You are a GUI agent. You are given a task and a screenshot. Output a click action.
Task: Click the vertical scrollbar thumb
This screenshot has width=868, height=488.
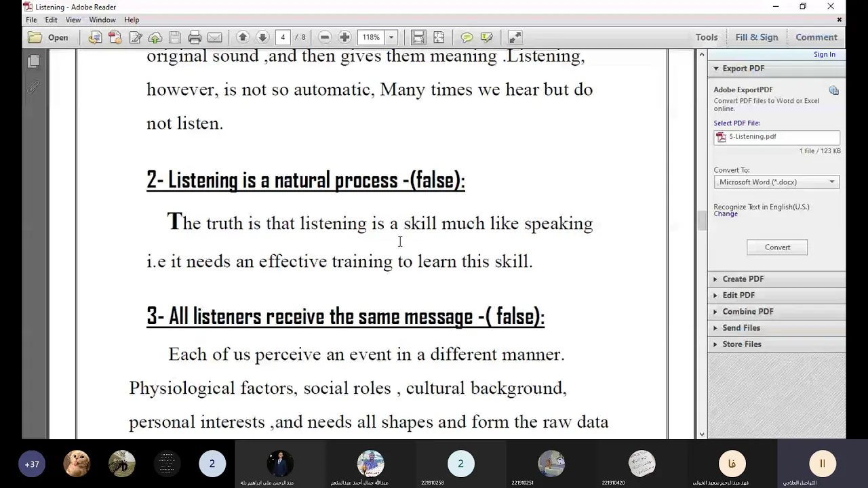(x=702, y=220)
